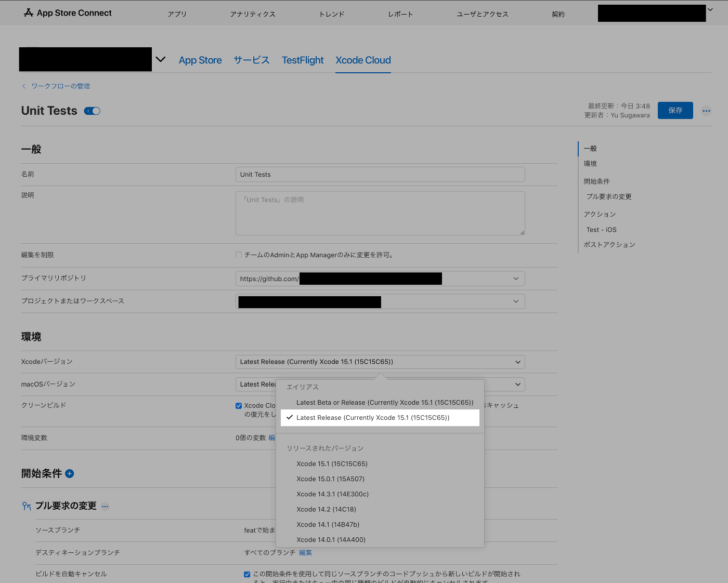Click the Unit Tests workflow title
The height and width of the screenshot is (583, 728).
49,111
